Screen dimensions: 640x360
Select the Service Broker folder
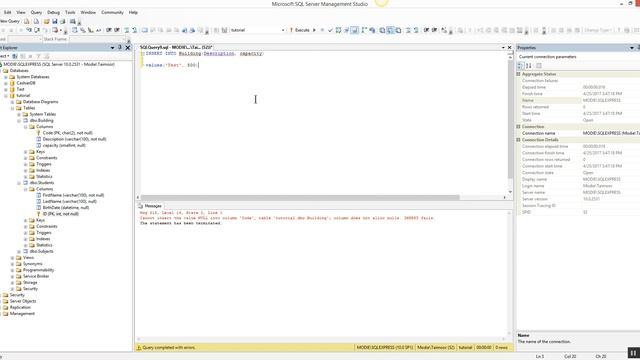36,276
